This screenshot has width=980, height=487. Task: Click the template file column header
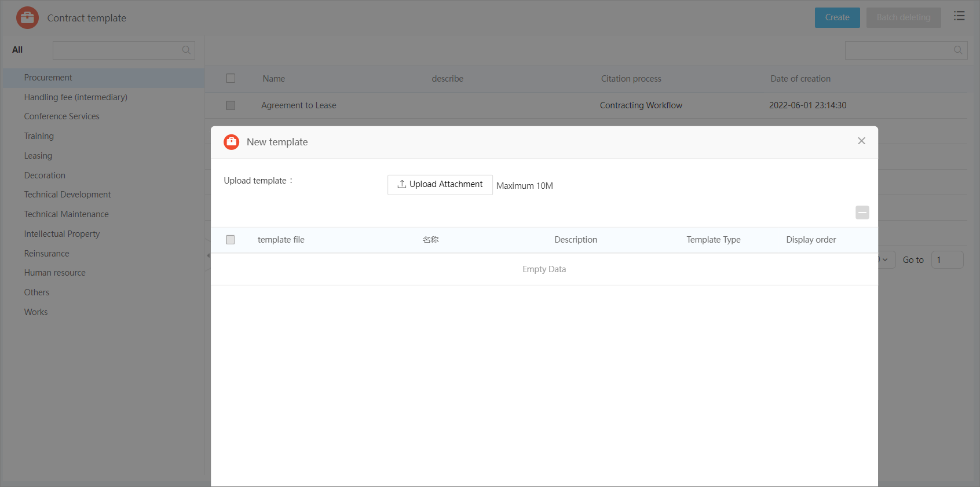pyautogui.click(x=281, y=240)
